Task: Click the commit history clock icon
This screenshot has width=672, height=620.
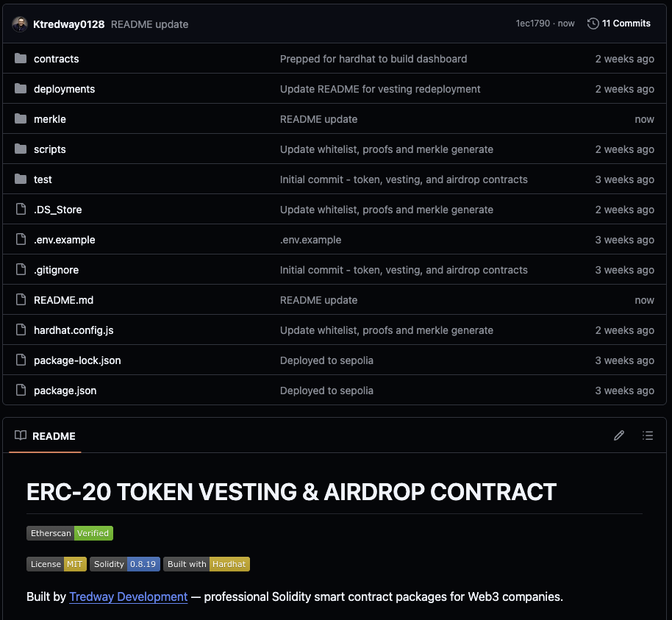Action: 593,23
